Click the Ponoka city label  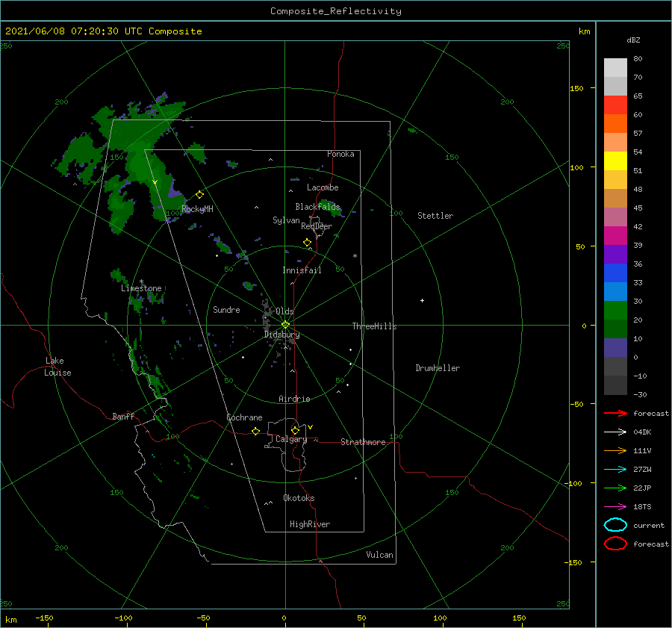click(x=340, y=154)
